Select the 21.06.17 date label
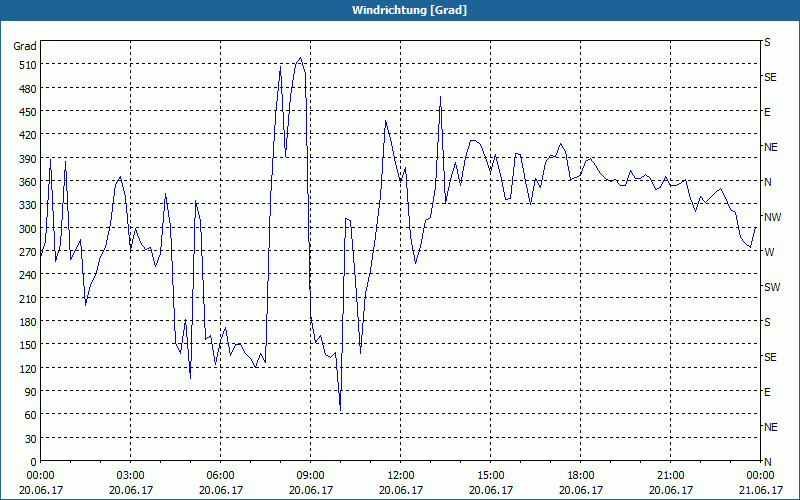The width and height of the screenshot is (800, 500). 760,490
